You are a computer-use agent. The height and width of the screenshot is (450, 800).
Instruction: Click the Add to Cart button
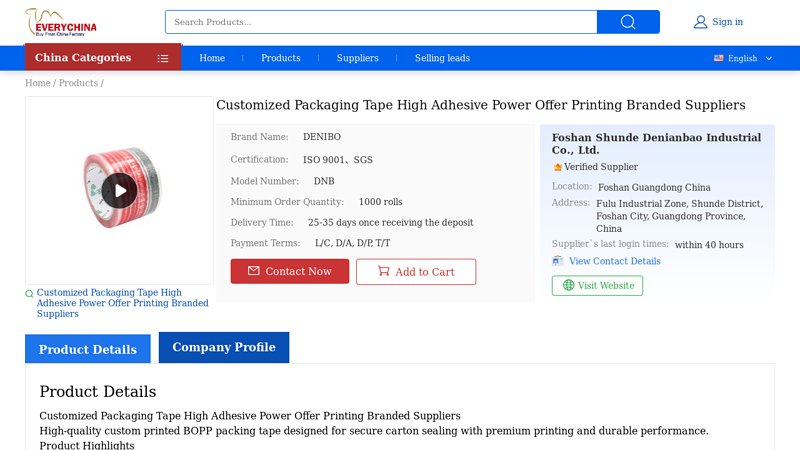(x=416, y=272)
